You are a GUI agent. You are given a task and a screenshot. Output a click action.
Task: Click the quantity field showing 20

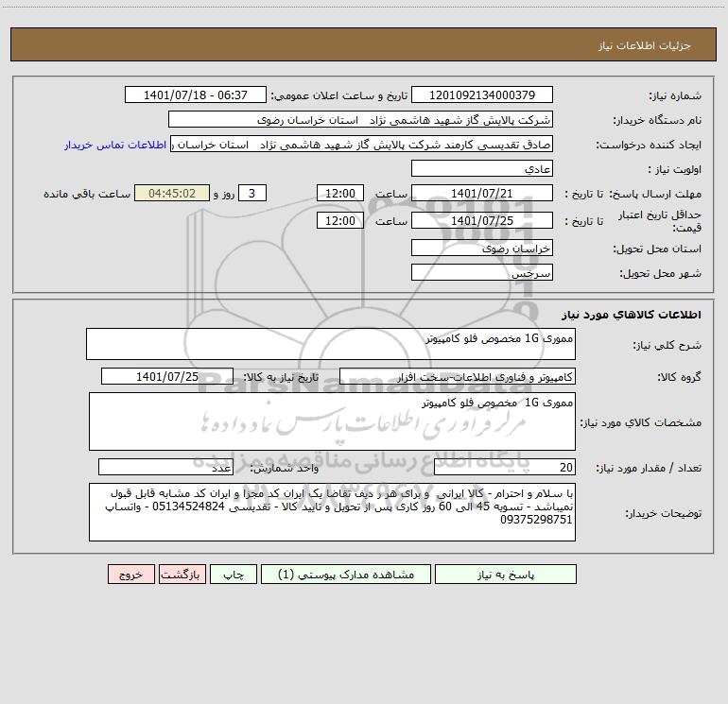(505, 467)
